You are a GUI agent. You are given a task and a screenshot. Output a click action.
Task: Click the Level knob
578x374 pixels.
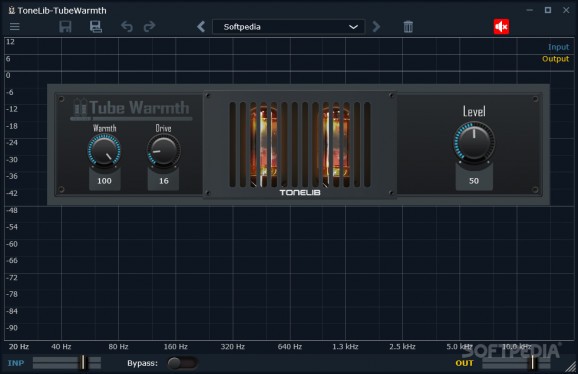(x=474, y=142)
